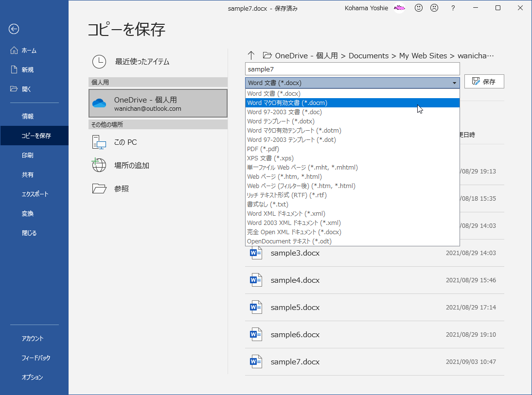532x395 pixels.
Task: Click 参照 browse folder
Action: [x=158, y=189]
